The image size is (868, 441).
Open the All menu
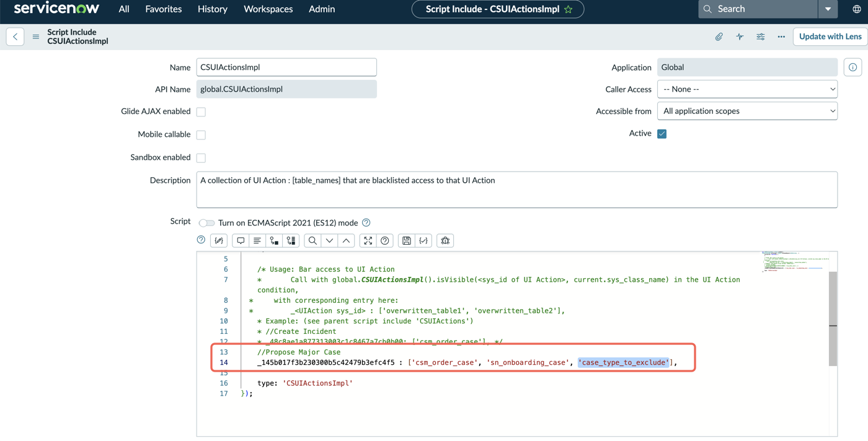[x=124, y=9]
